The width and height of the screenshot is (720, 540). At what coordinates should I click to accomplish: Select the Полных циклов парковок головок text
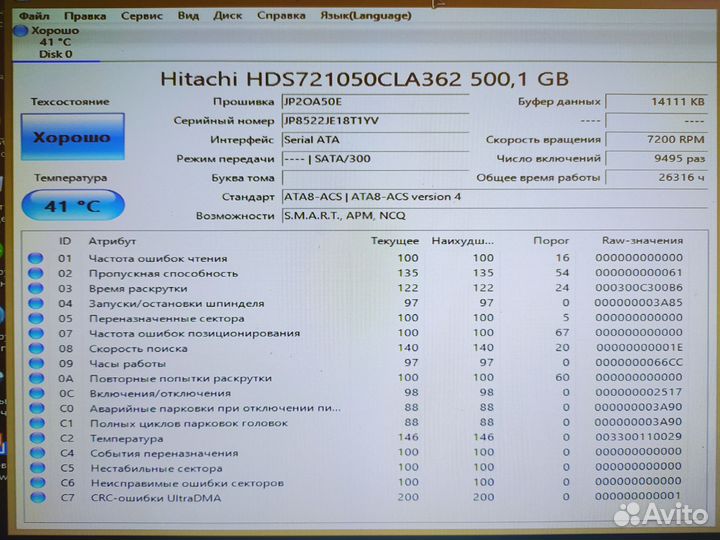189,423
